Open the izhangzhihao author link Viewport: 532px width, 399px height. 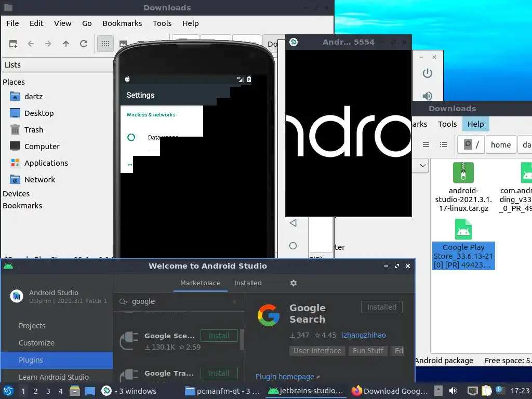pos(363,335)
